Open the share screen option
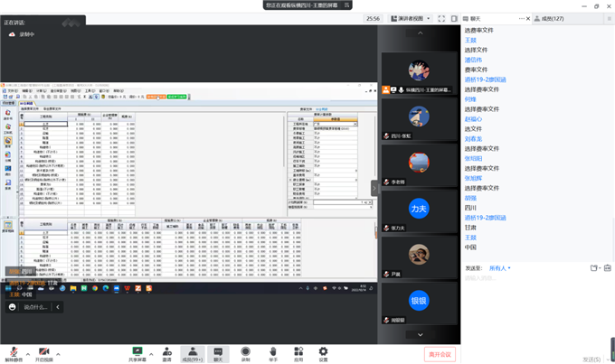Image resolution: width=615 pixels, height=364 pixels. [137, 352]
